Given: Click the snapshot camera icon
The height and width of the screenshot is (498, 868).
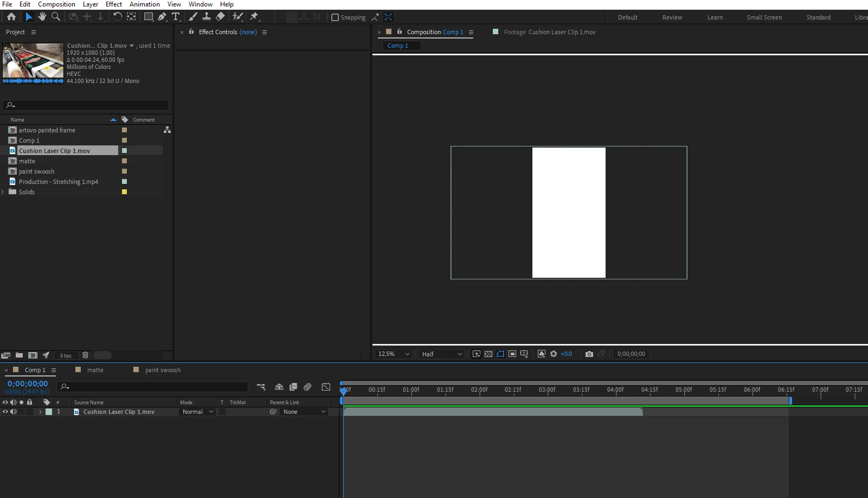Looking at the screenshot, I should 589,354.
